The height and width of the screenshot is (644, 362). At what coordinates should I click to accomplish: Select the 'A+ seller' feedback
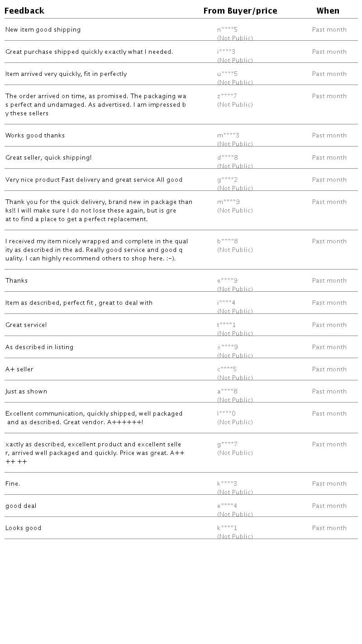[x=19, y=369]
